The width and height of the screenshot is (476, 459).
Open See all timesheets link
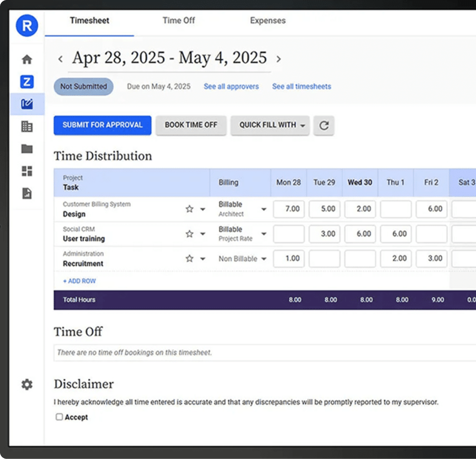(301, 87)
